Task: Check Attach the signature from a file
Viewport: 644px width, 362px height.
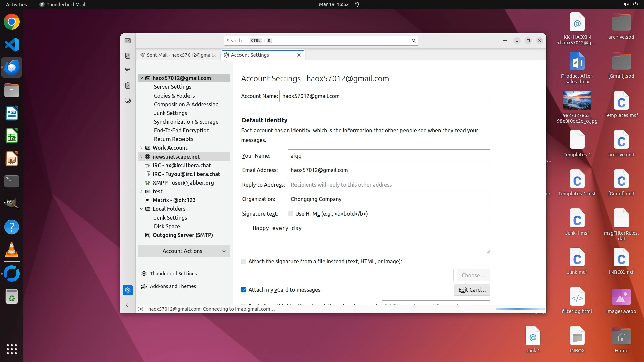Action: 244,261
